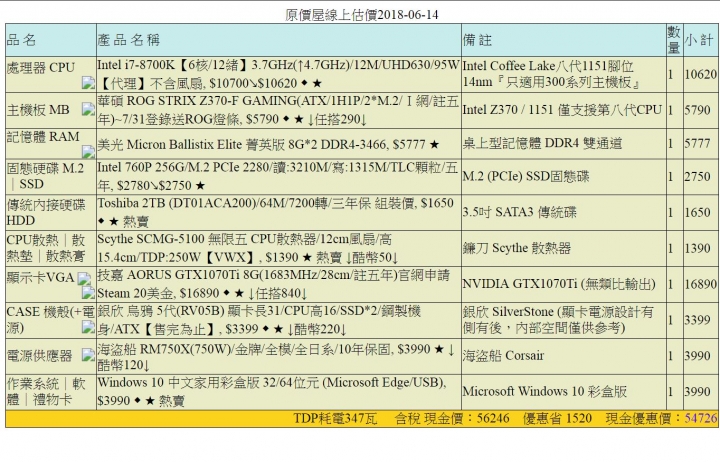720x462 pixels.
Task: Select the 傳統內接硬碟 HDD category label
Action: (x=46, y=212)
